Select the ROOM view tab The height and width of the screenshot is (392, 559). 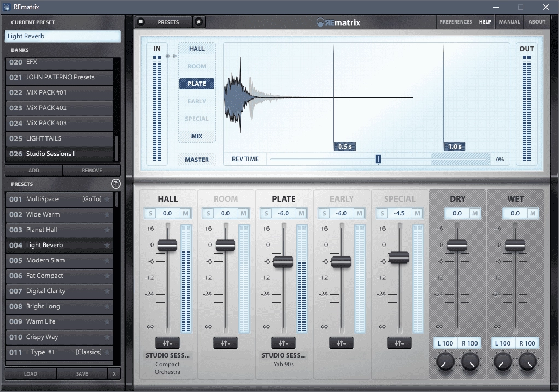pyautogui.click(x=197, y=66)
